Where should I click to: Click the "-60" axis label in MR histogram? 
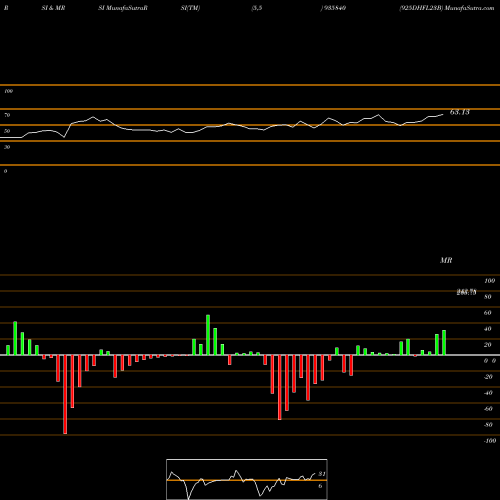click(488, 409)
